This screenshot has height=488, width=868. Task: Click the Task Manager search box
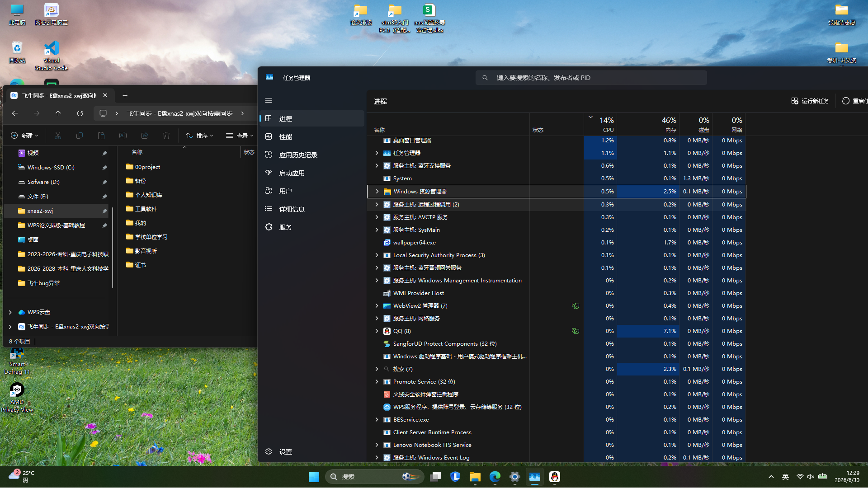click(591, 78)
